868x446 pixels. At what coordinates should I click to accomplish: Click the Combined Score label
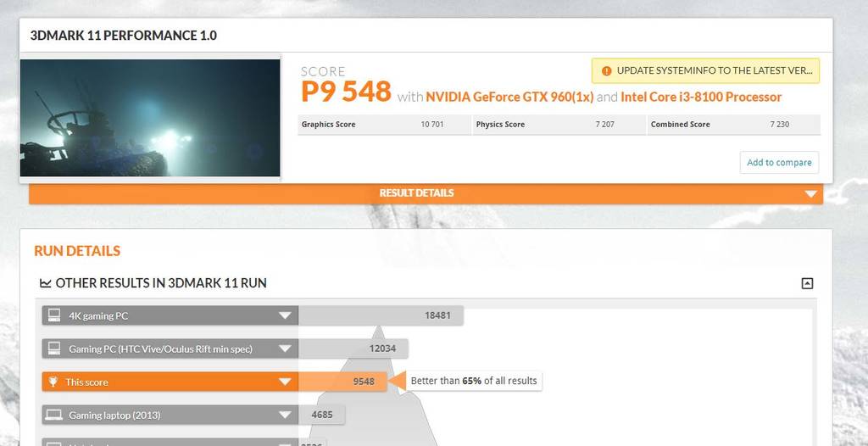point(680,125)
